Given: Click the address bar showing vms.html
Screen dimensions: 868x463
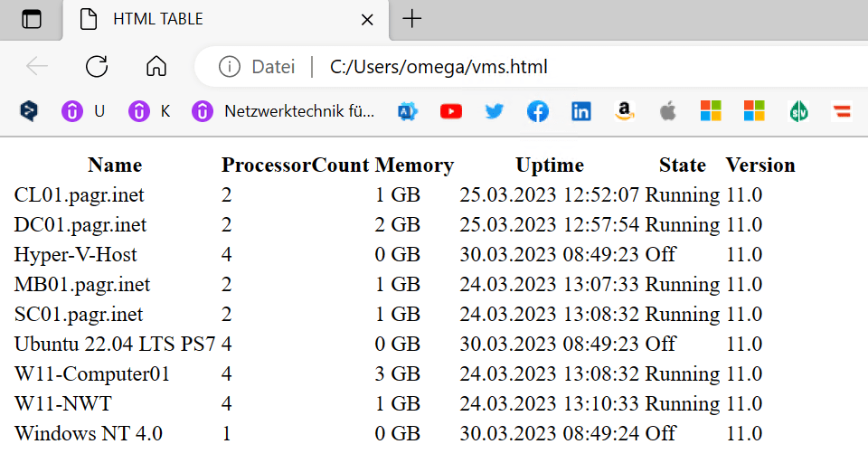Looking at the screenshot, I should [x=542, y=66].
